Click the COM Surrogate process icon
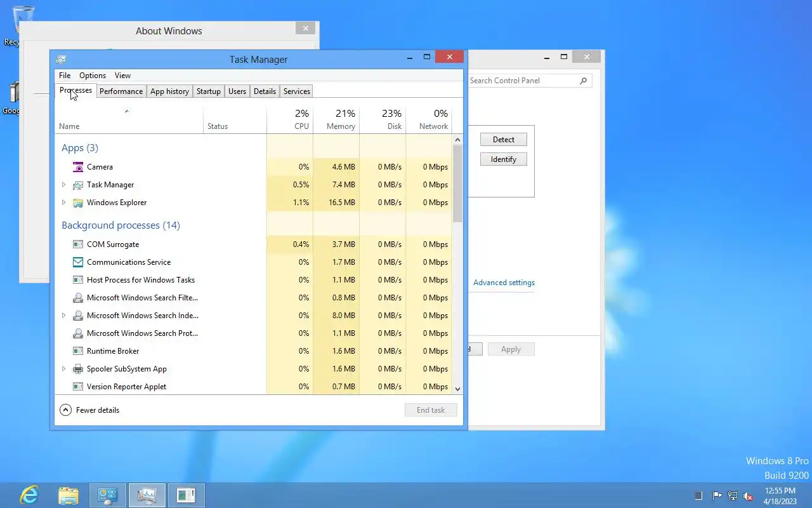The height and width of the screenshot is (508, 812). (77, 244)
